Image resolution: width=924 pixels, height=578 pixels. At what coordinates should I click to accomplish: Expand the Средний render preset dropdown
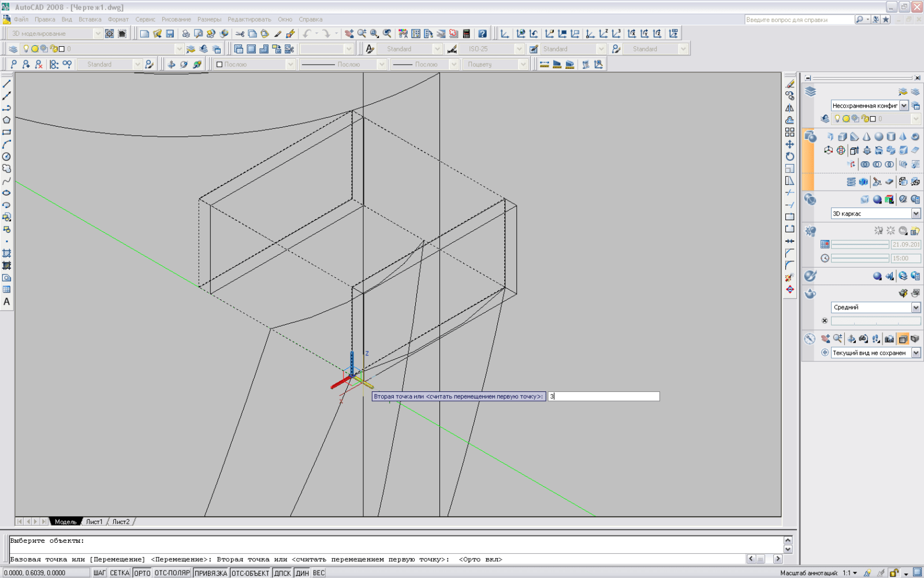(916, 307)
